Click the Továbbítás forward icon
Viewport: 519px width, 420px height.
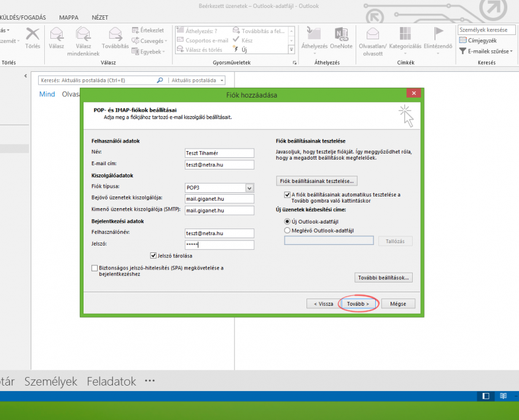pos(115,34)
